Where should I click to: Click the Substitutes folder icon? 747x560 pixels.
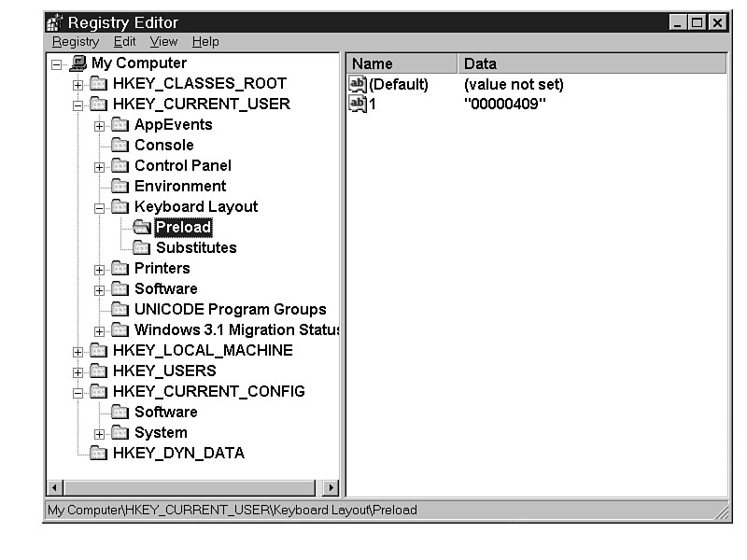tap(141, 247)
